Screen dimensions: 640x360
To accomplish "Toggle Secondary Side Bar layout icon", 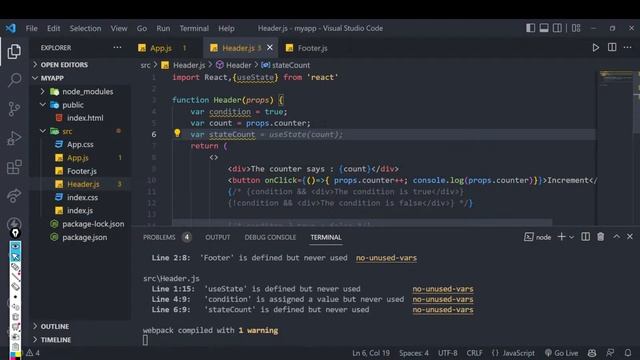I will point(557,28).
